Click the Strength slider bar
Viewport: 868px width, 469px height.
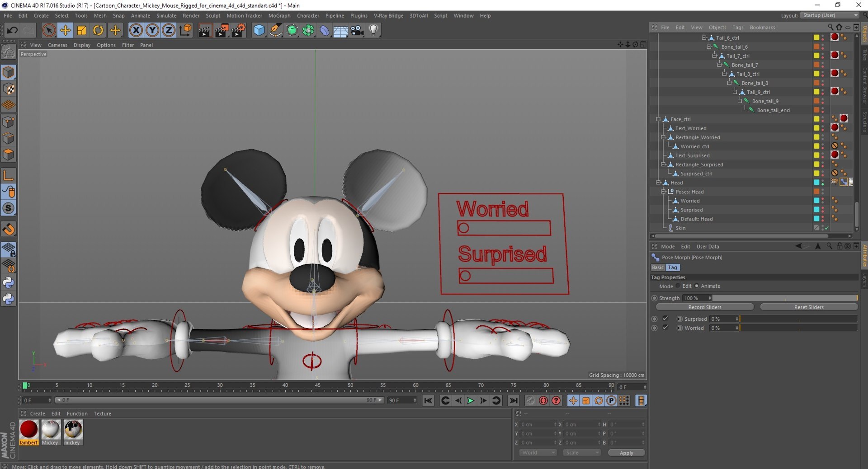[x=785, y=298]
